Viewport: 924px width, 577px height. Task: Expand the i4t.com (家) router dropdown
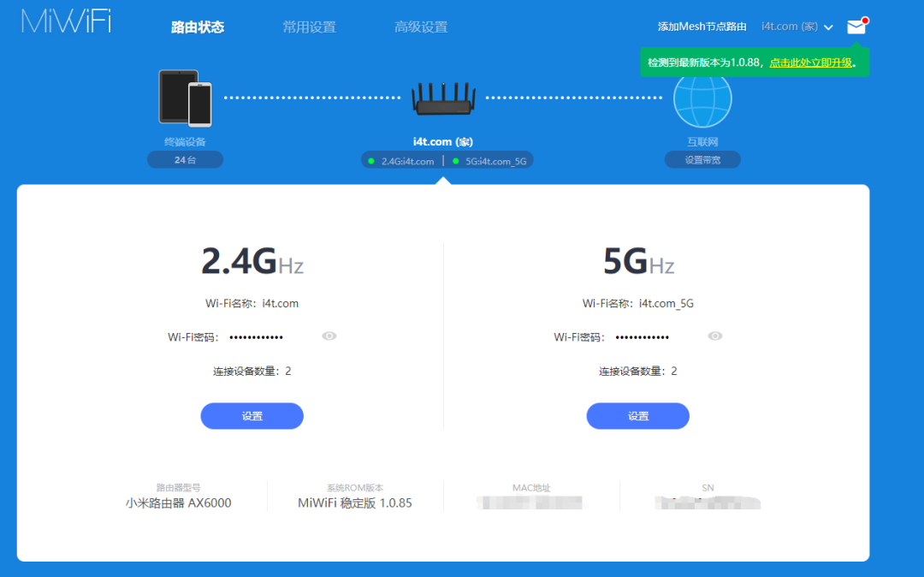(x=797, y=27)
